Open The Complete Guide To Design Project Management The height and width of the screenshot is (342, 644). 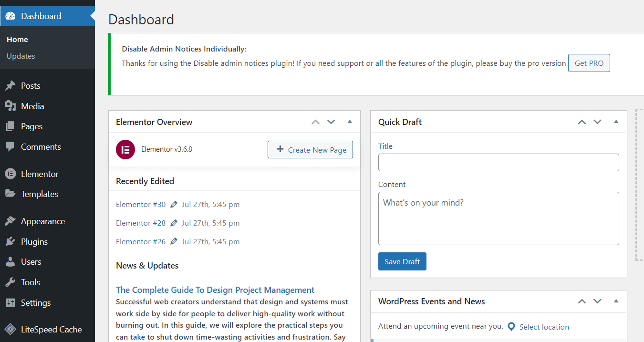point(215,290)
